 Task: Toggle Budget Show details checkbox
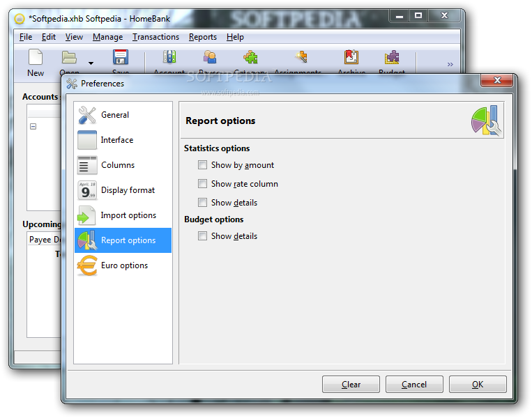point(203,236)
